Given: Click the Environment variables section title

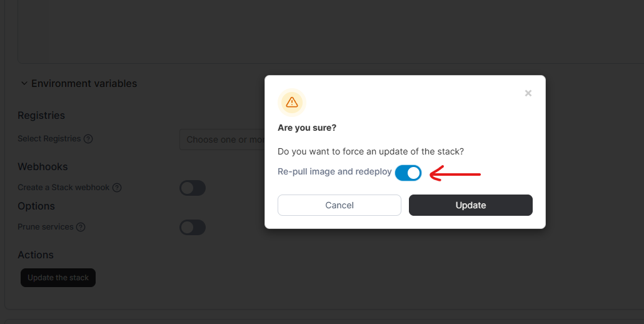Looking at the screenshot, I should pyautogui.click(x=84, y=83).
